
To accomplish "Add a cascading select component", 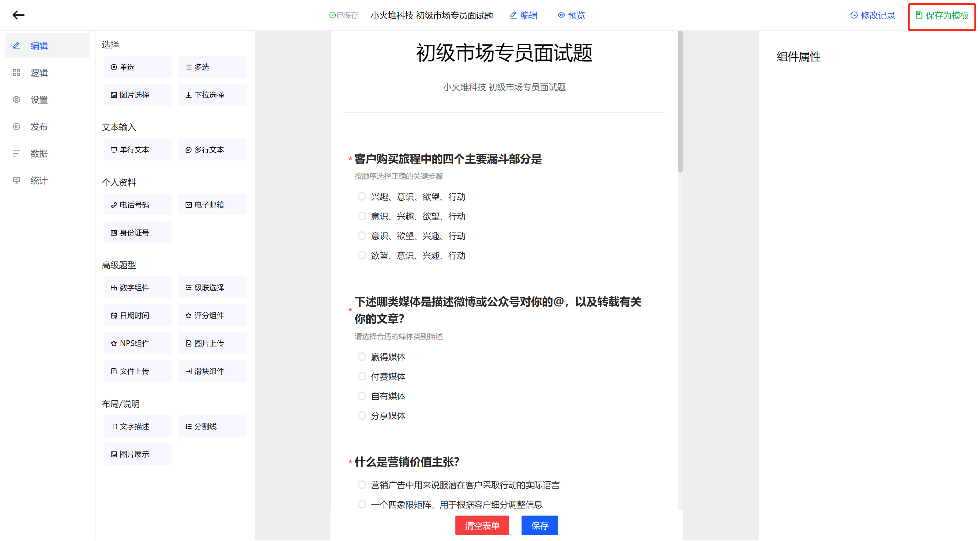I will point(212,288).
